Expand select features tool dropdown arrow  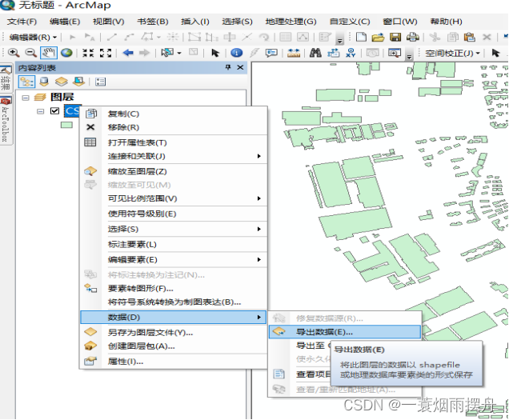click(x=179, y=53)
